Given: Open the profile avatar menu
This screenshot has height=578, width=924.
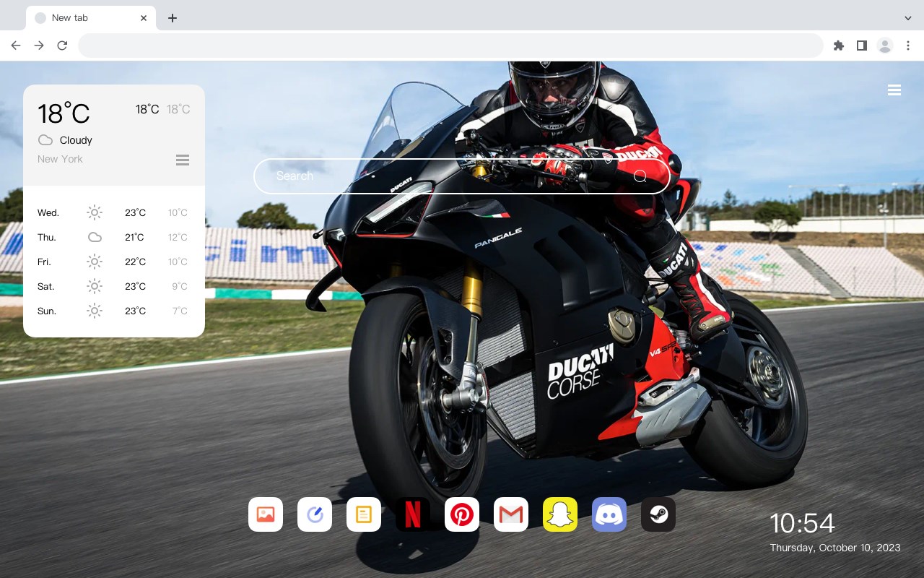Looking at the screenshot, I should point(885,46).
